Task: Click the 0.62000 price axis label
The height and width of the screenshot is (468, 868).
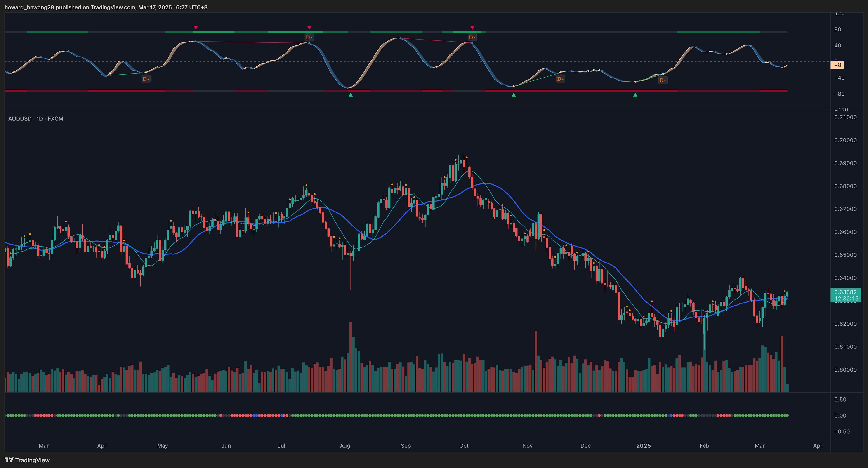Action: (x=845, y=324)
